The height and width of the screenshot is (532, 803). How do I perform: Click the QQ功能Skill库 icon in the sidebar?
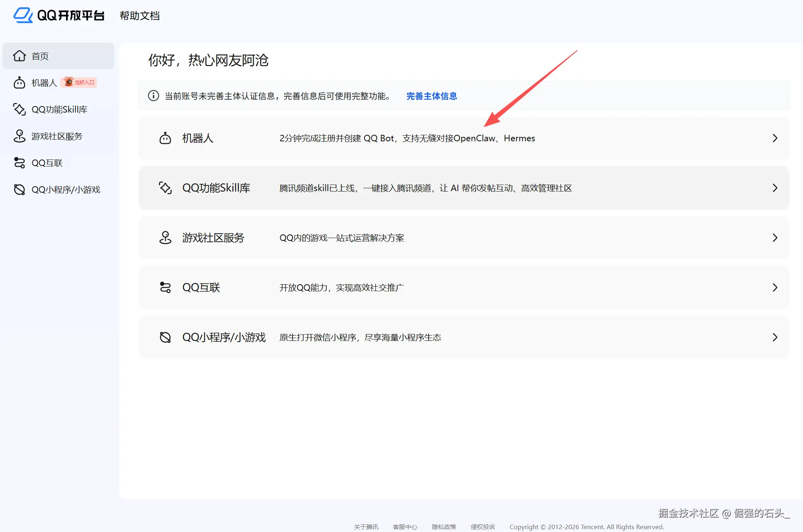tap(19, 109)
